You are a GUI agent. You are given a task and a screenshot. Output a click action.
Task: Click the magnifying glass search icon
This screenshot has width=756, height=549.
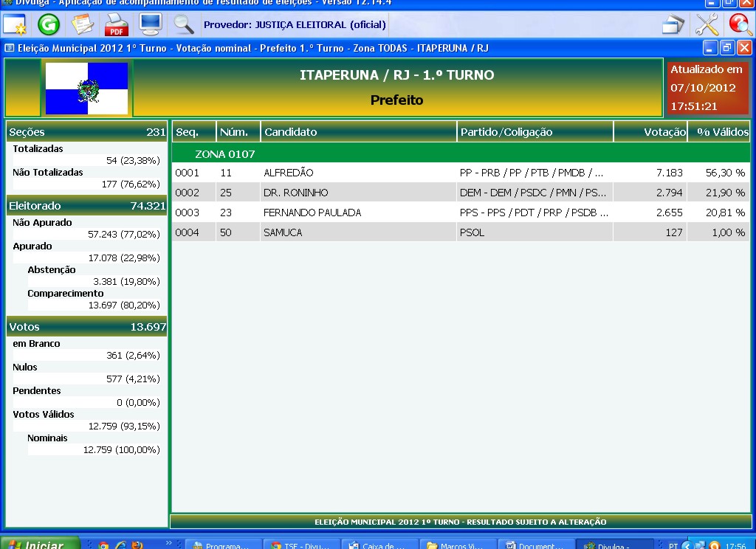(183, 24)
